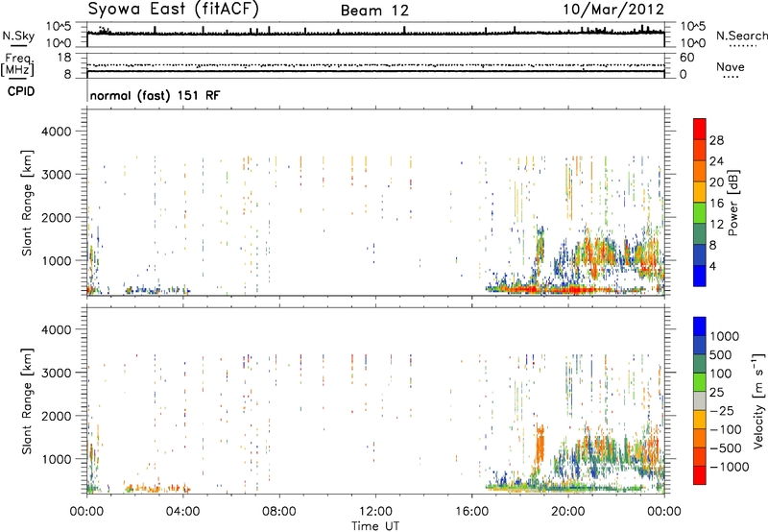Image resolution: width=768 pixels, height=532 pixels.
Task: Click the solid-line sample under "N.Sky"
Action: tap(18, 45)
